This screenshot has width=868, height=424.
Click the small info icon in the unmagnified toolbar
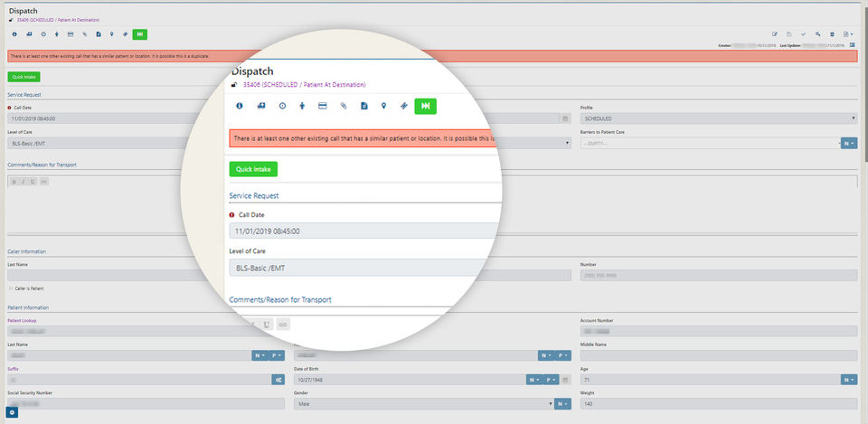[x=14, y=34]
